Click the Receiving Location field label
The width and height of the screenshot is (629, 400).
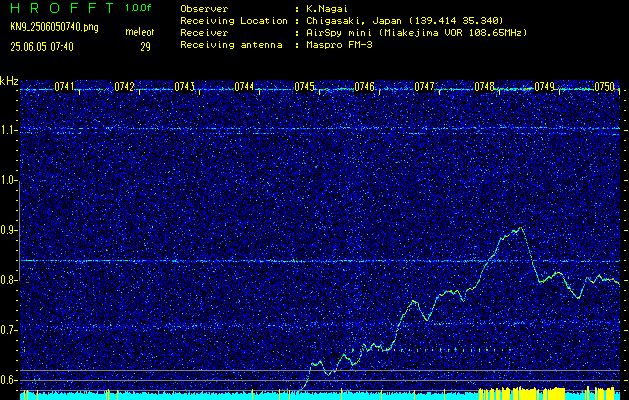tap(234, 21)
